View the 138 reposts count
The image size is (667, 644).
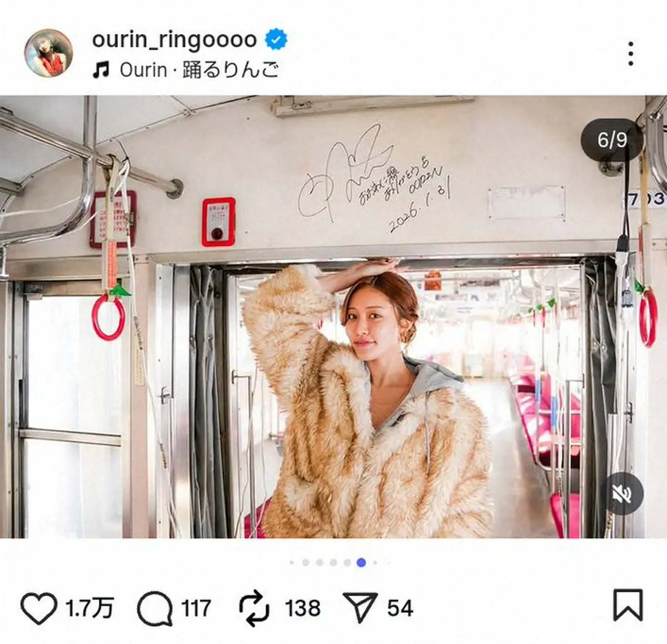point(303,608)
